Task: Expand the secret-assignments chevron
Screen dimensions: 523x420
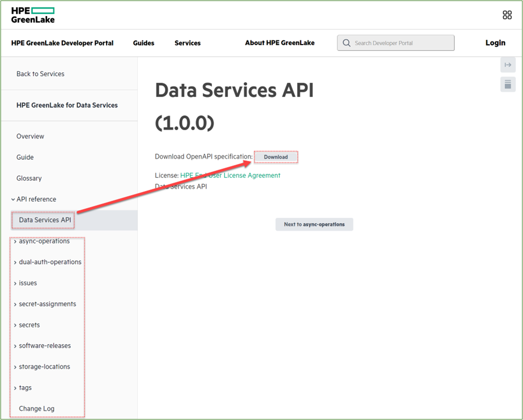Action: 15,305
